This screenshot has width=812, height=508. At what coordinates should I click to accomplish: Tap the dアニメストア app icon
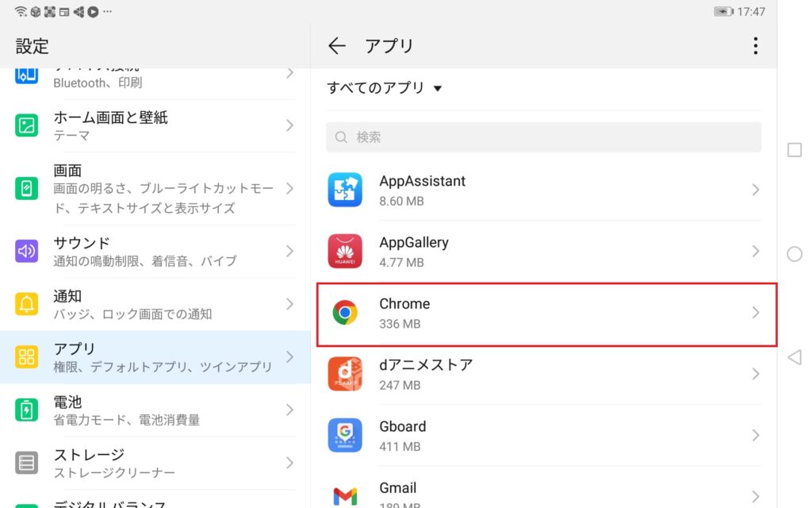[345, 374]
